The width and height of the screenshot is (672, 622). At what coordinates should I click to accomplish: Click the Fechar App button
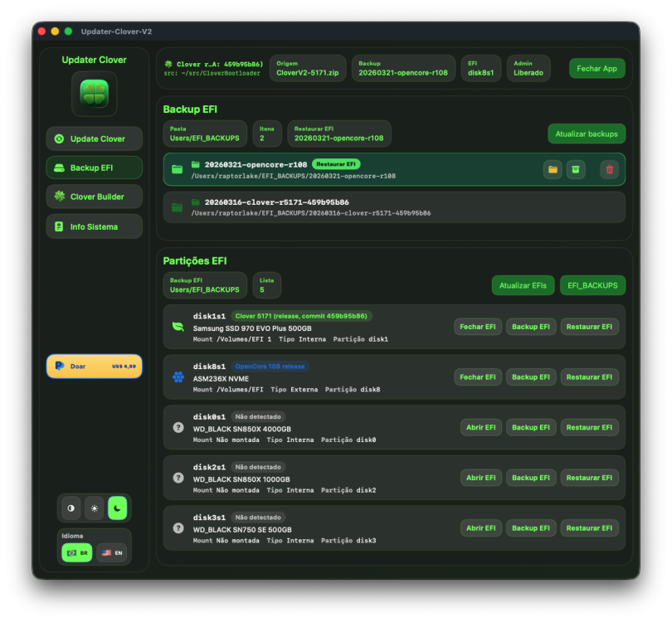[x=597, y=69]
